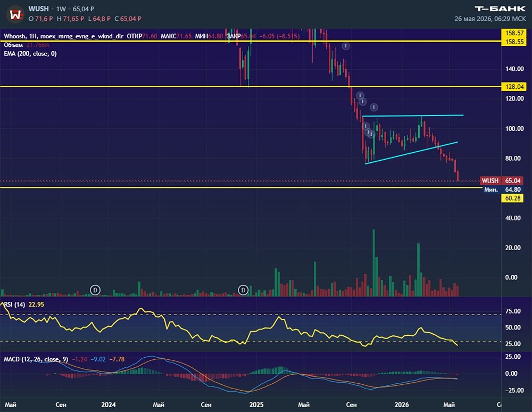Image resolution: width=532 pixels, height=412 pixels.
Task: Click the Whoosh company logo icon
Action: [x=15, y=14]
